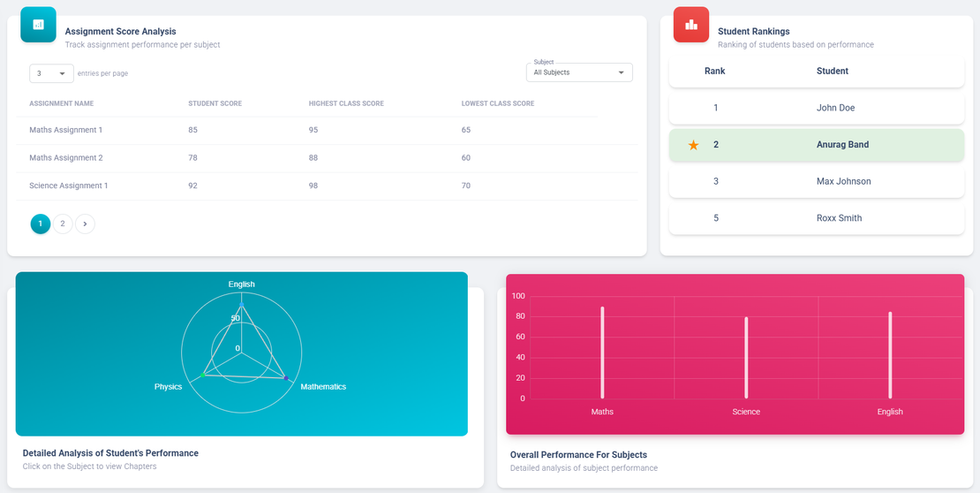Click the Maths axis label
Viewport: 980px width, 493px height.
point(602,413)
